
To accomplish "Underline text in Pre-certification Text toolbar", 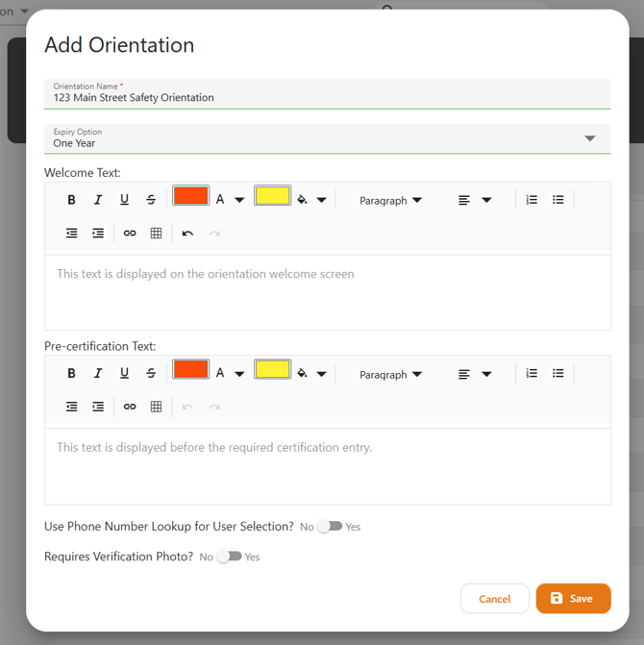I will click(x=124, y=374).
